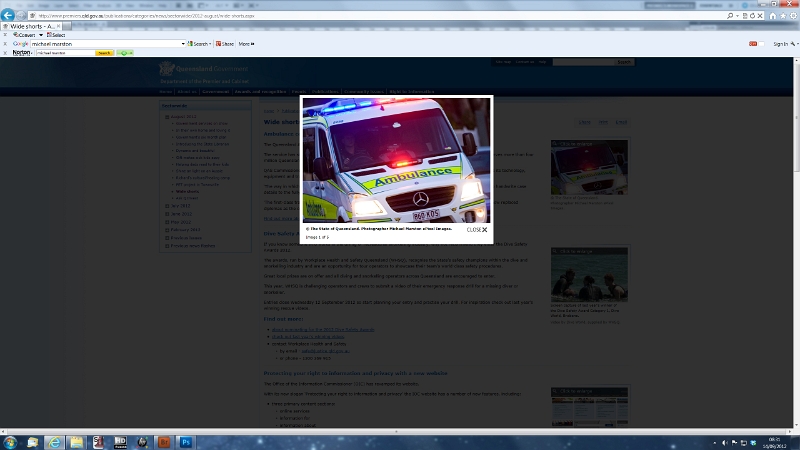This screenshot has width=800, height=450.
Task: Click the horizontal page scrollbar
Action: (x=396, y=432)
